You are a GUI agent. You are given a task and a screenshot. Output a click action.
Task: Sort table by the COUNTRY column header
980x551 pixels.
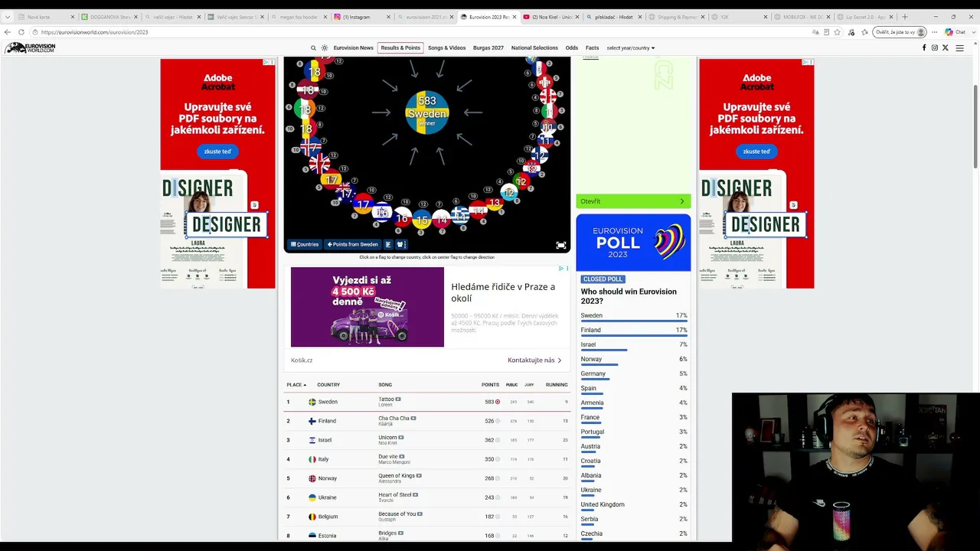(x=328, y=385)
